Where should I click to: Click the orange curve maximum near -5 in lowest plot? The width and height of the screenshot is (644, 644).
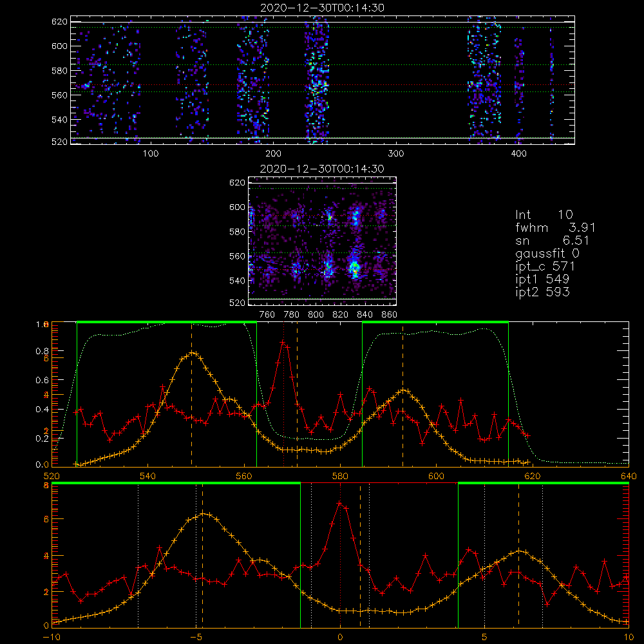pos(204,514)
